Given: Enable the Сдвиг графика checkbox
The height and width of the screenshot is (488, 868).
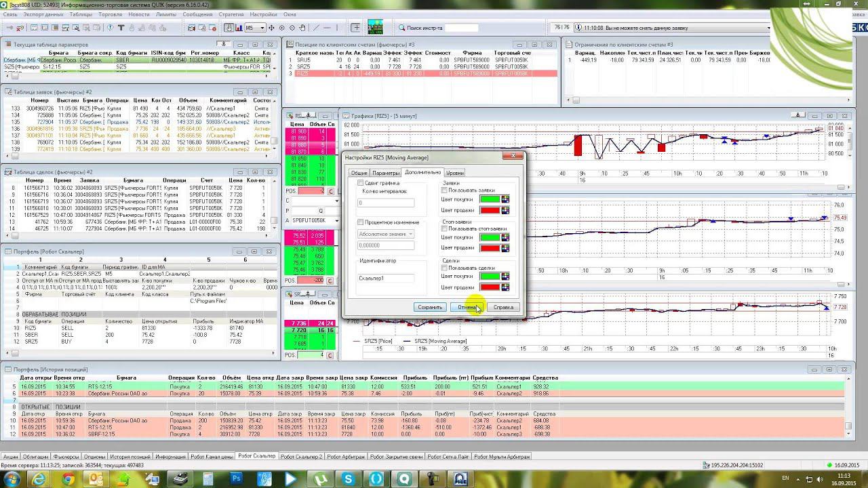Looking at the screenshot, I should (361, 183).
